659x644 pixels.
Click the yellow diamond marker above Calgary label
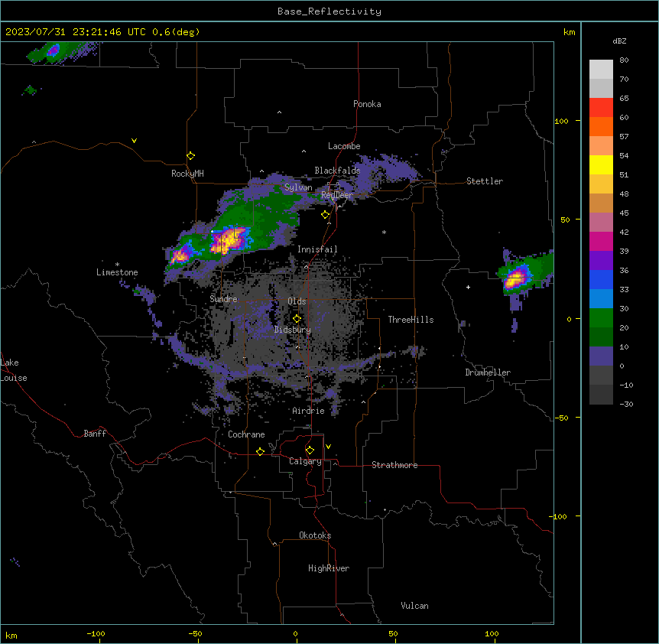(x=310, y=450)
